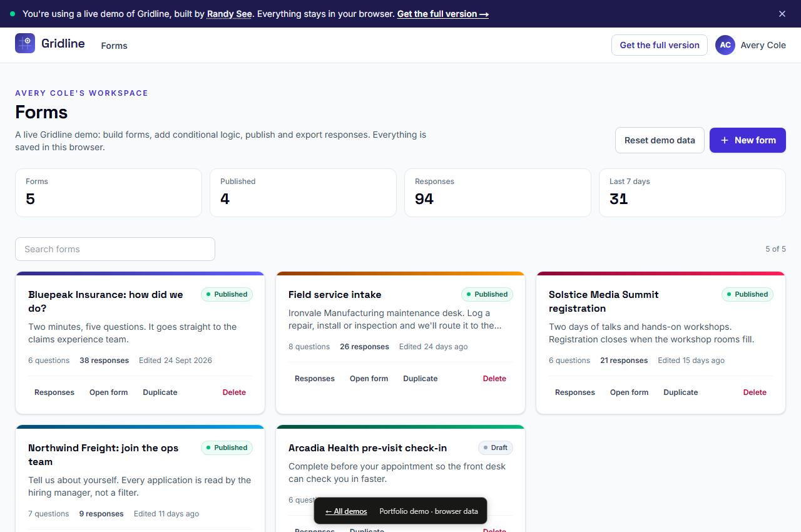Duplicate the Solstice Media Summit form
This screenshot has width=801, height=532.
[x=681, y=392]
